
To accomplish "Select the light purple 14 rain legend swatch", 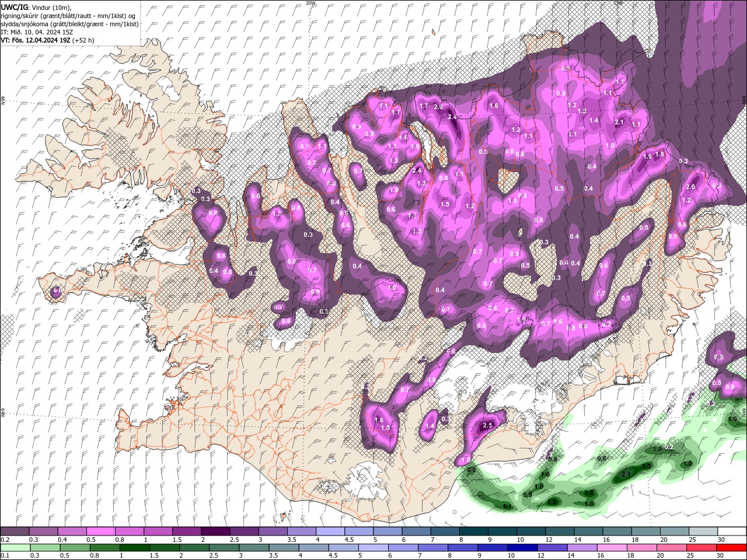I will coord(581,548).
